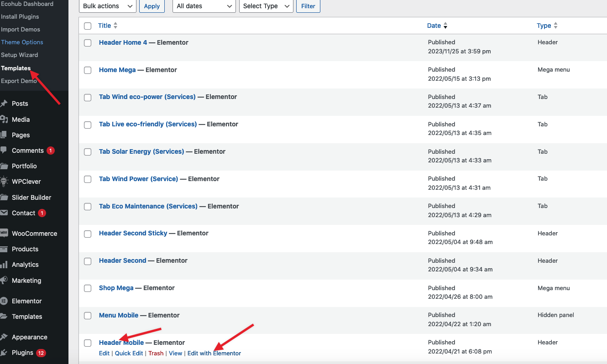Click the Export Demo submenu item
The height and width of the screenshot is (364, 607).
coord(19,81)
